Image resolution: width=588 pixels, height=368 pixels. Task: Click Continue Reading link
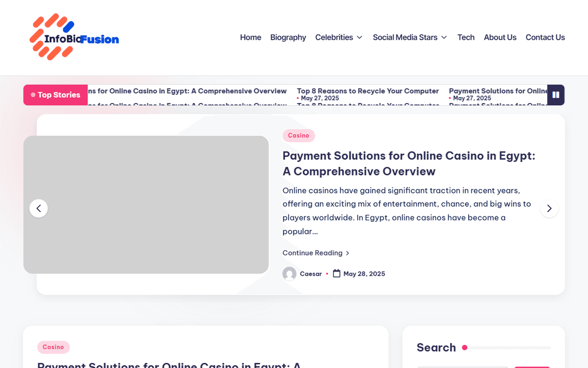pos(316,253)
